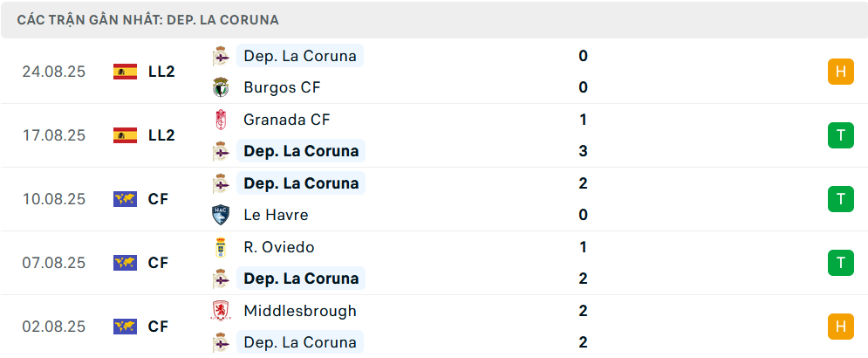
Task: Open the Burgos CF team link
Action: (x=282, y=87)
